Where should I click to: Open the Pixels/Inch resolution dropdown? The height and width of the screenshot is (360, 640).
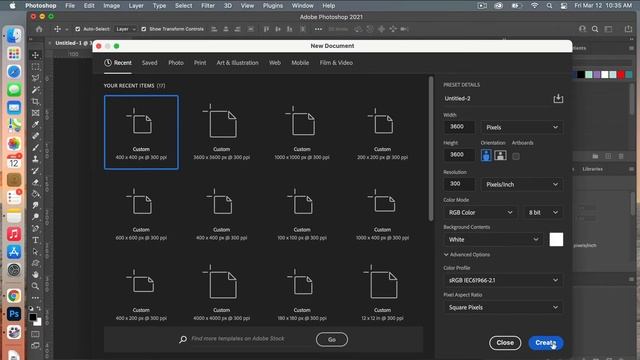pos(522,184)
